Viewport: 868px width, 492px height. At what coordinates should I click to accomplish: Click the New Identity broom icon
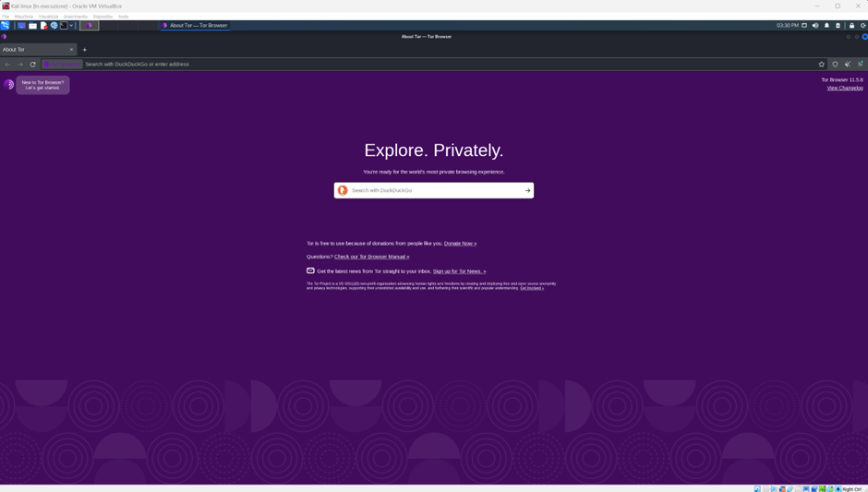tap(848, 65)
